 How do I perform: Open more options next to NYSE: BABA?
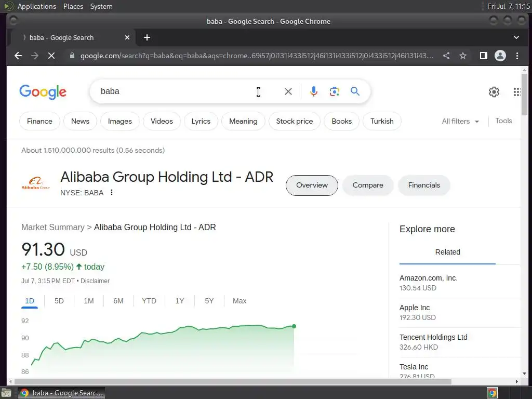(112, 192)
